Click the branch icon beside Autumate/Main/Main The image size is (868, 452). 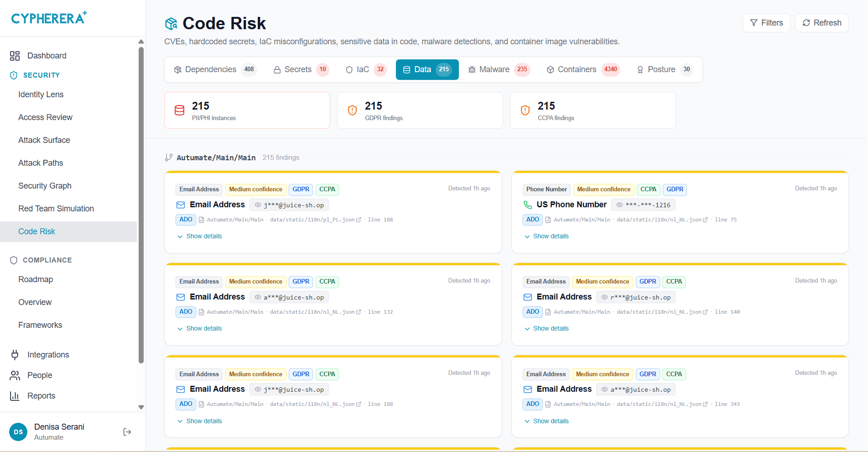pyautogui.click(x=169, y=158)
